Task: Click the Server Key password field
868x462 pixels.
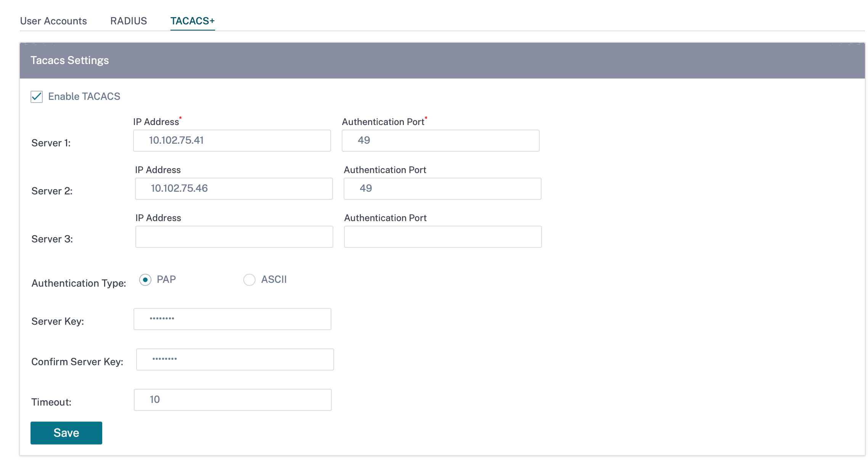Action: (x=232, y=319)
